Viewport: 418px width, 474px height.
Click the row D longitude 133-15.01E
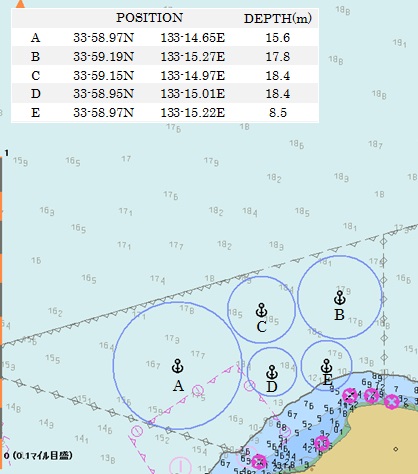click(193, 93)
